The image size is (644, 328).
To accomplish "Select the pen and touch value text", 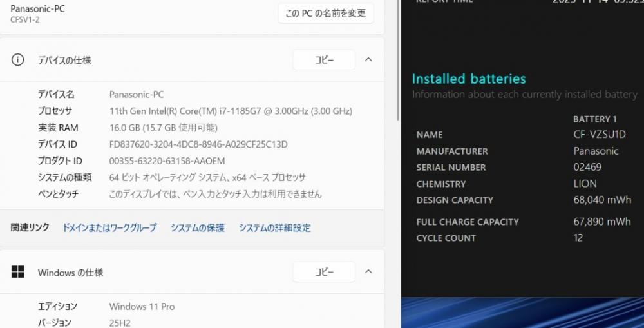I will pos(215,194).
